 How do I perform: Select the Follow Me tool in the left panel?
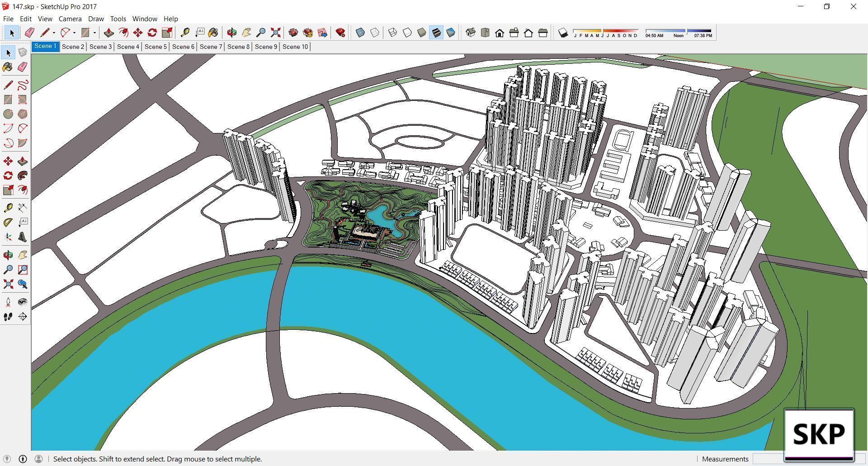pos(23,176)
